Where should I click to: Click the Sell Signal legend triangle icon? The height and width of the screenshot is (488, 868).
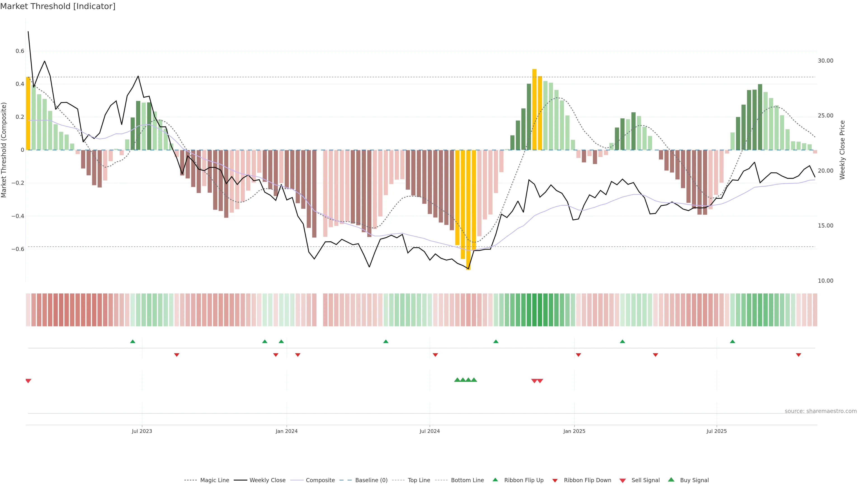point(622,480)
